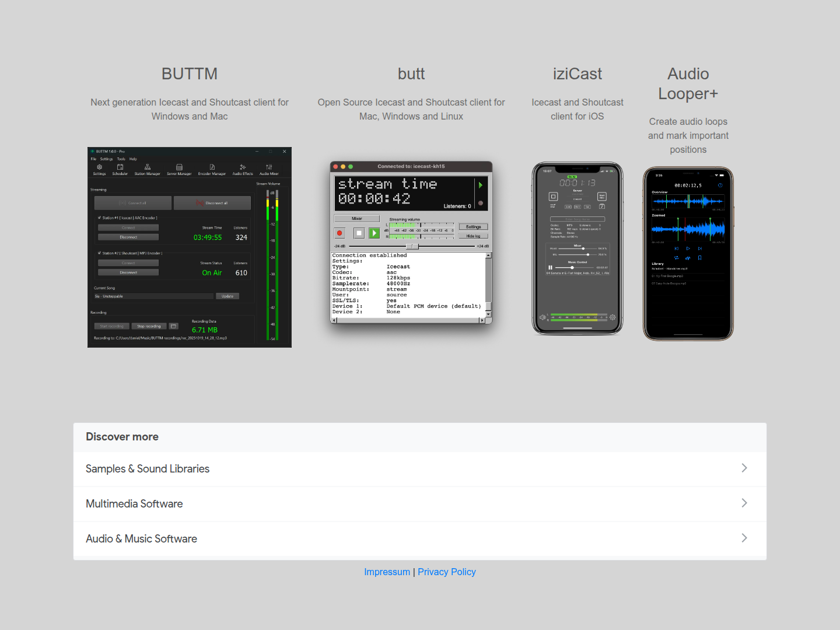Image resolution: width=840 pixels, height=630 pixels.
Task: Click the BUTTM heading
Action: pyautogui.click(x=190, y=74)
